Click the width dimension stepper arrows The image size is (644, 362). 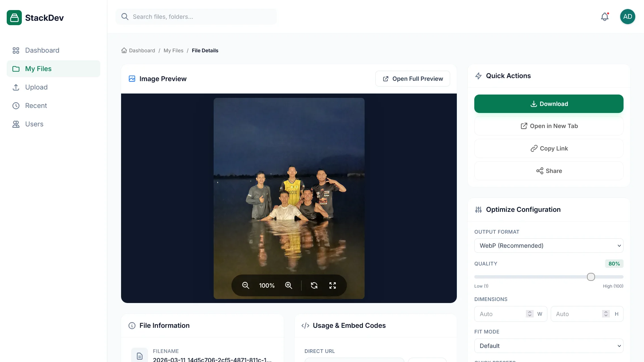530,314
